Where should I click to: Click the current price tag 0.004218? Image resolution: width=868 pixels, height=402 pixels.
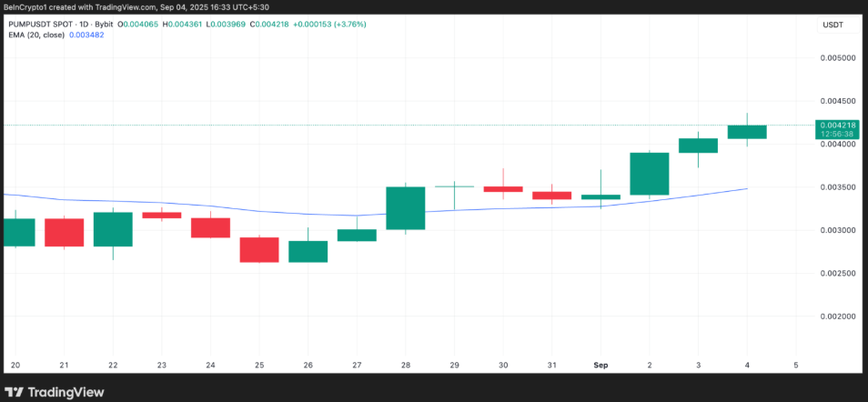pyautogui.click(x=836, y=126)
